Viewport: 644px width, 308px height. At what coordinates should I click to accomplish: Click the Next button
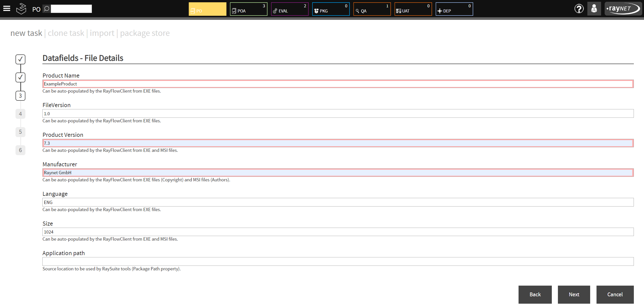pos(574,295)
